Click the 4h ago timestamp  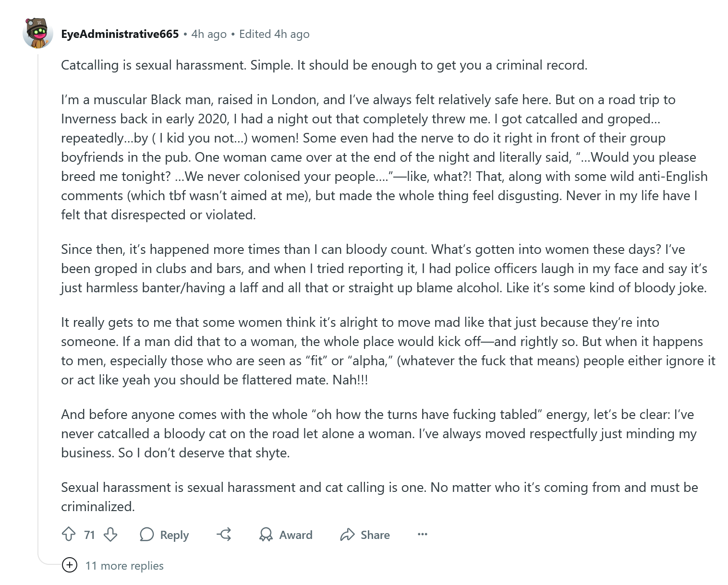[209, 34]
